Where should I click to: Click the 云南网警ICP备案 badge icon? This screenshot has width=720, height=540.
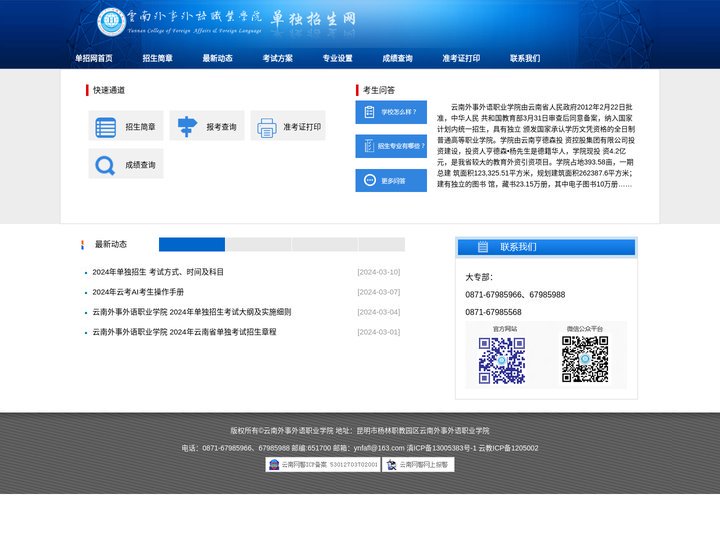274,465
